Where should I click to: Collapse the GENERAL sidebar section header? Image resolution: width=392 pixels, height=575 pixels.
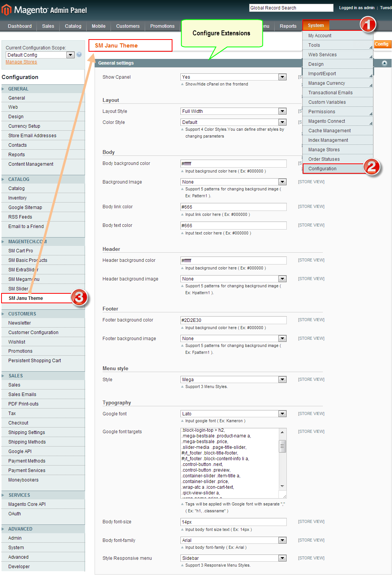tap(43, 89)
